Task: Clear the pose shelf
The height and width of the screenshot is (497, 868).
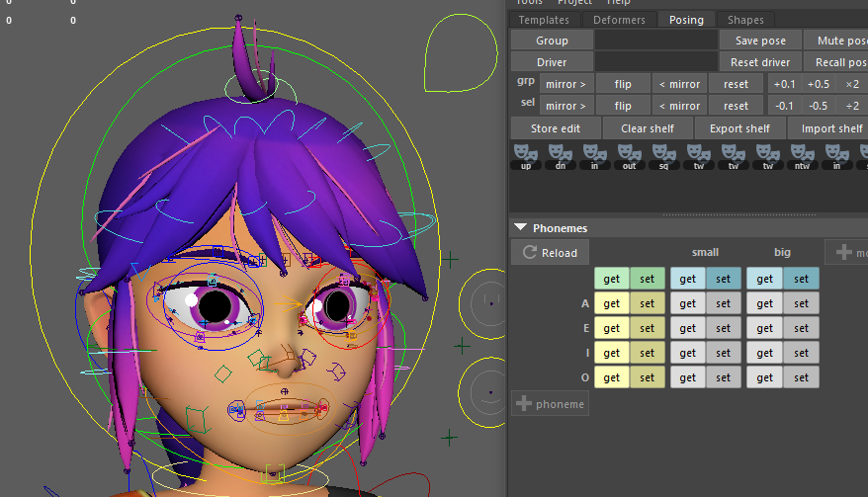Action: (x=648, y=128)
